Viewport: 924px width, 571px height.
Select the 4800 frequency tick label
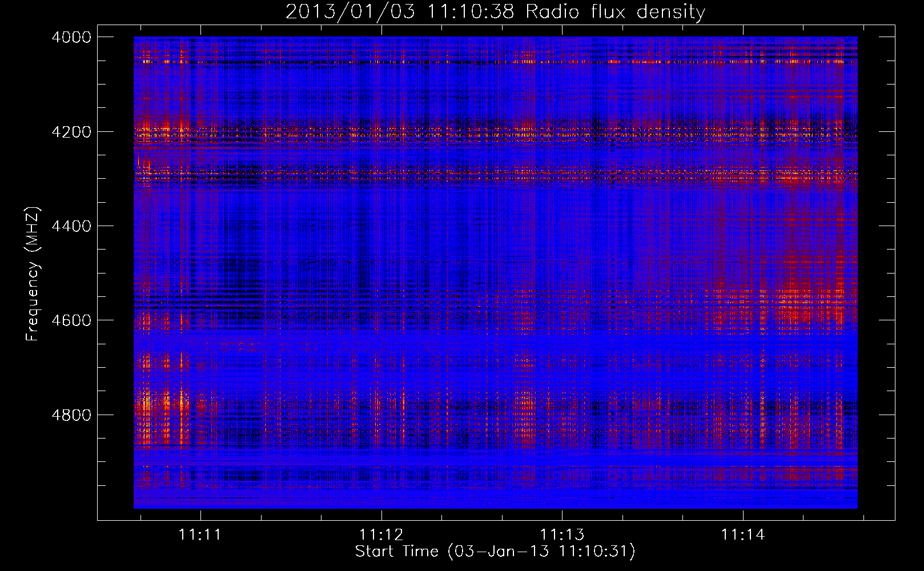pyautogui.click(x=71, y=415)
